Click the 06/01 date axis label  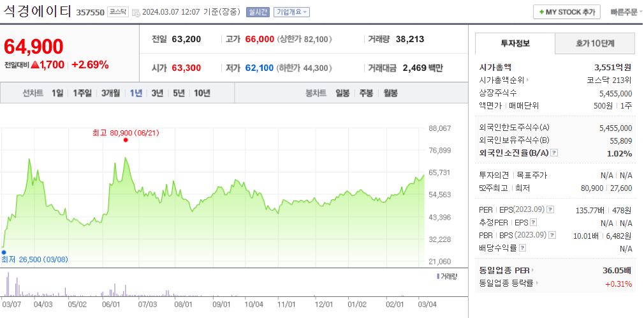coord(112,305)
